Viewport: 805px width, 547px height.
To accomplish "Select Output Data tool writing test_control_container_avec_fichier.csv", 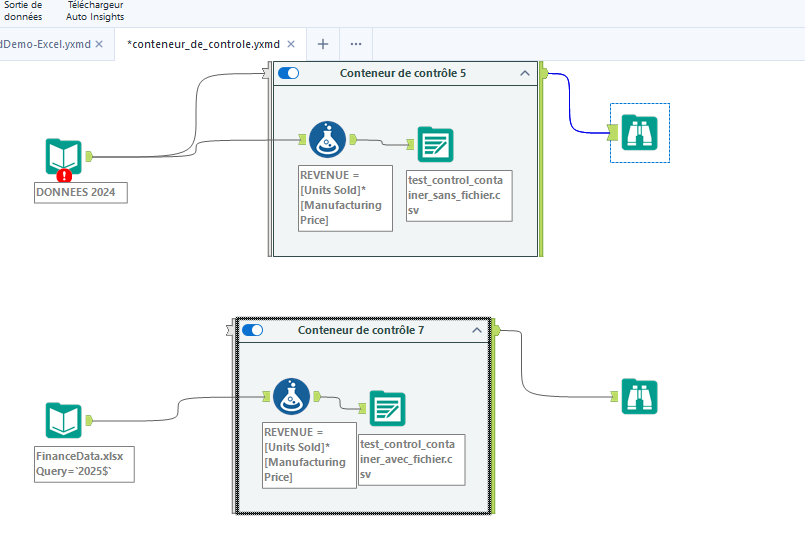I will point(387,408).
